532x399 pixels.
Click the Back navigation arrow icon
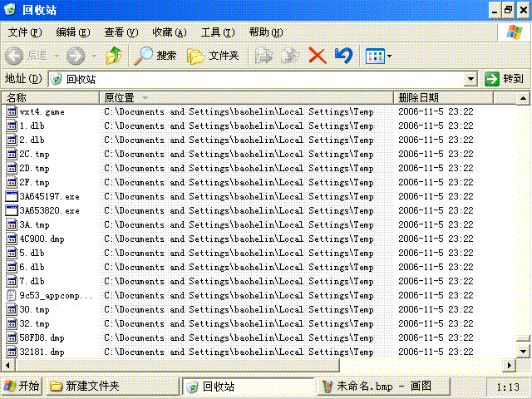click(14, 56)
